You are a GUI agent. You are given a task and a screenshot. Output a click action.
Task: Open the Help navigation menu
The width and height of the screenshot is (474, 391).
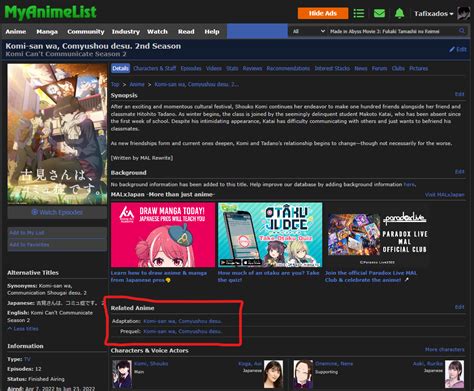coord(212,32)
